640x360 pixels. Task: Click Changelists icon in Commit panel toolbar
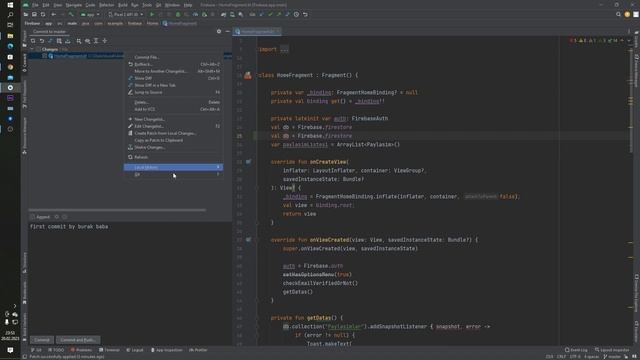coord(59,41)
